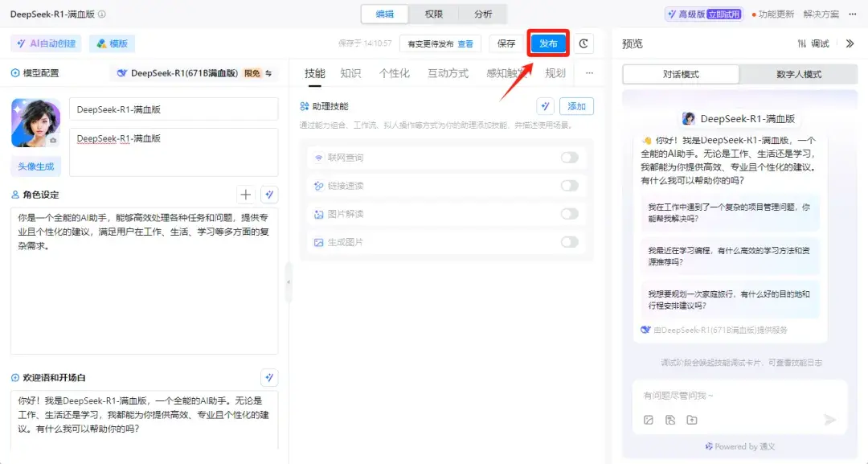Click the image attach icon in chat input
This screenshot has width=868, height=464.
(649, 421)
